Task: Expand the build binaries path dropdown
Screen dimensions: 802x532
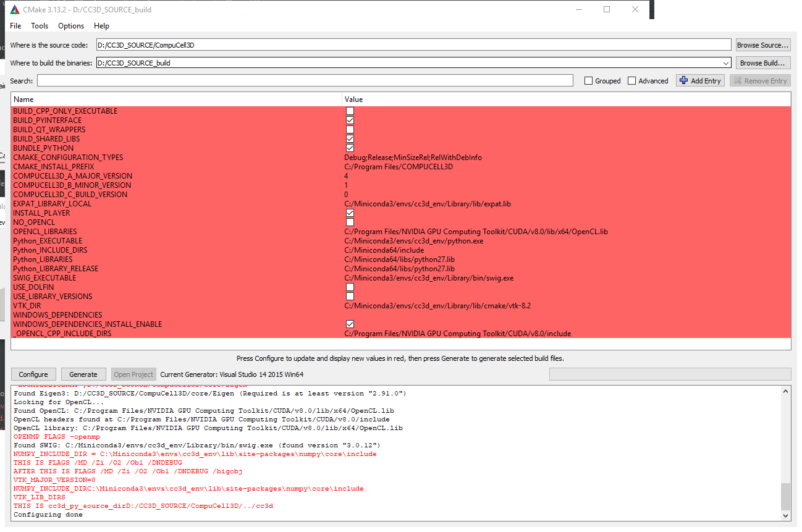Action: point(726,63)
